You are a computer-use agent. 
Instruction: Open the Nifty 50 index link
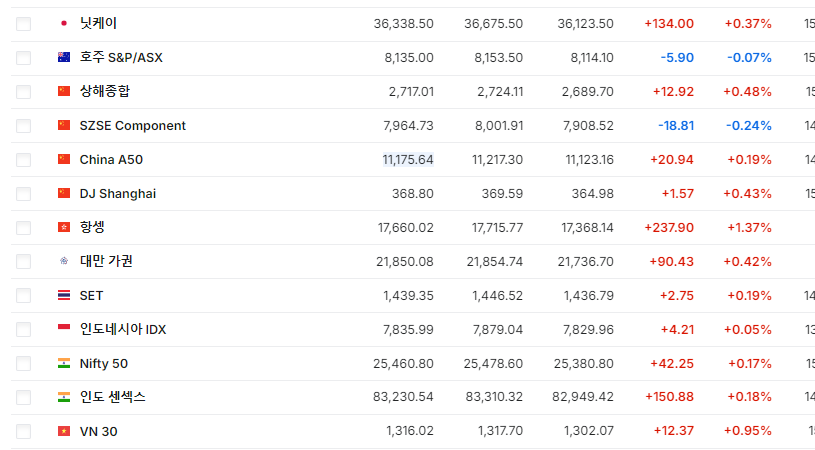(x=103, y=364)
